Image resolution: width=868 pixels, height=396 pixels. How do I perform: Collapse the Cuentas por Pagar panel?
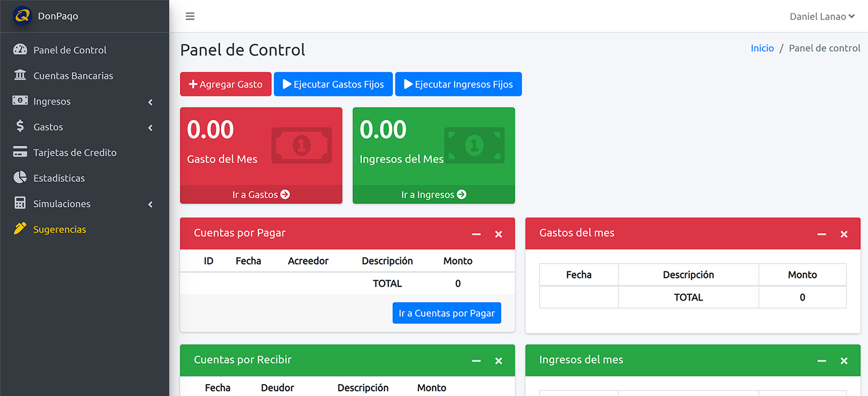pyautogui.click(x=476, y=234)
